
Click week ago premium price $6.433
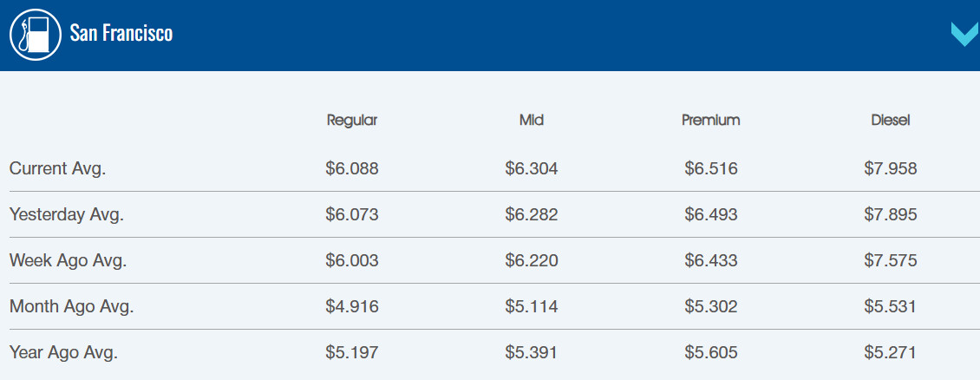coord(711,260)
